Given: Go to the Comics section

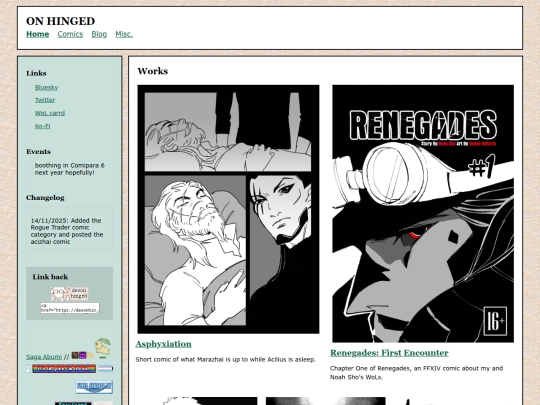Looking at the screenshot, I should (x=70, y=34).
